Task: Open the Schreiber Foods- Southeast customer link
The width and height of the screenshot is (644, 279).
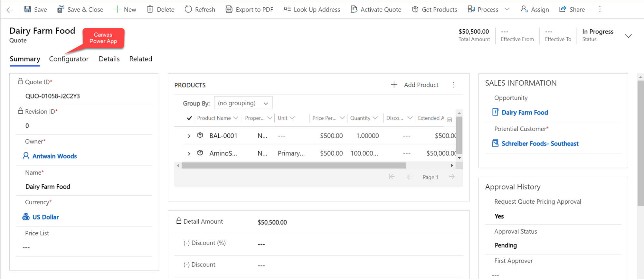Action: point(540,144)
